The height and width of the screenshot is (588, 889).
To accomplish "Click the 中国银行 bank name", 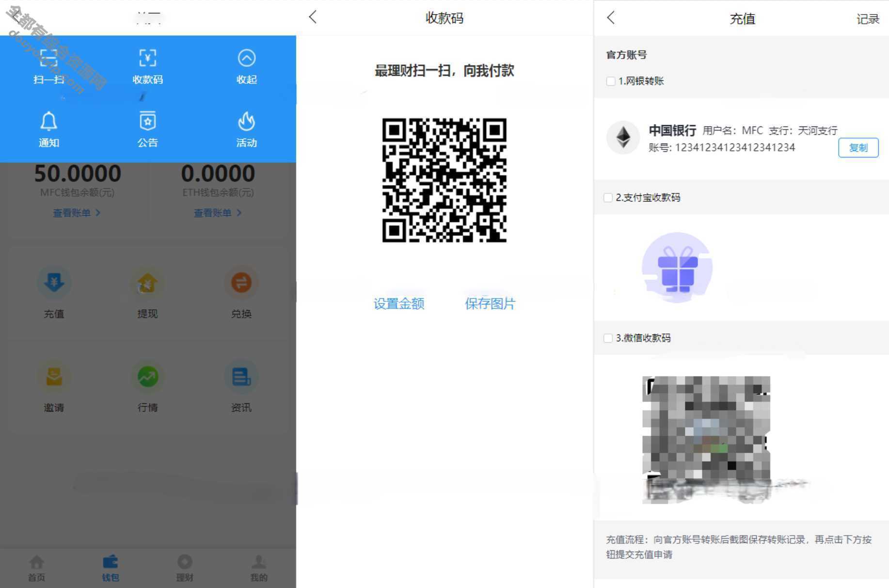I will (x=672, y=130).
